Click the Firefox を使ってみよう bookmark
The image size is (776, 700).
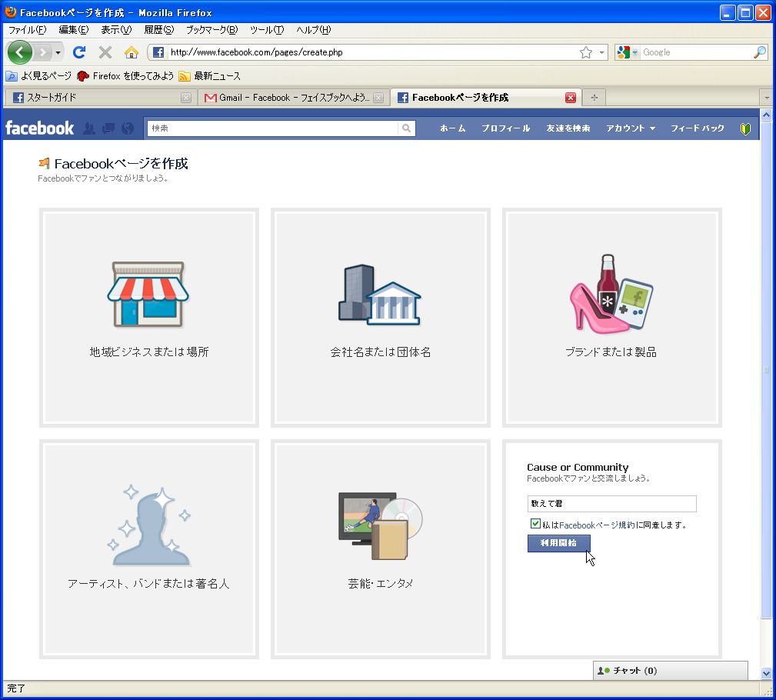click(x=125, y=75)
